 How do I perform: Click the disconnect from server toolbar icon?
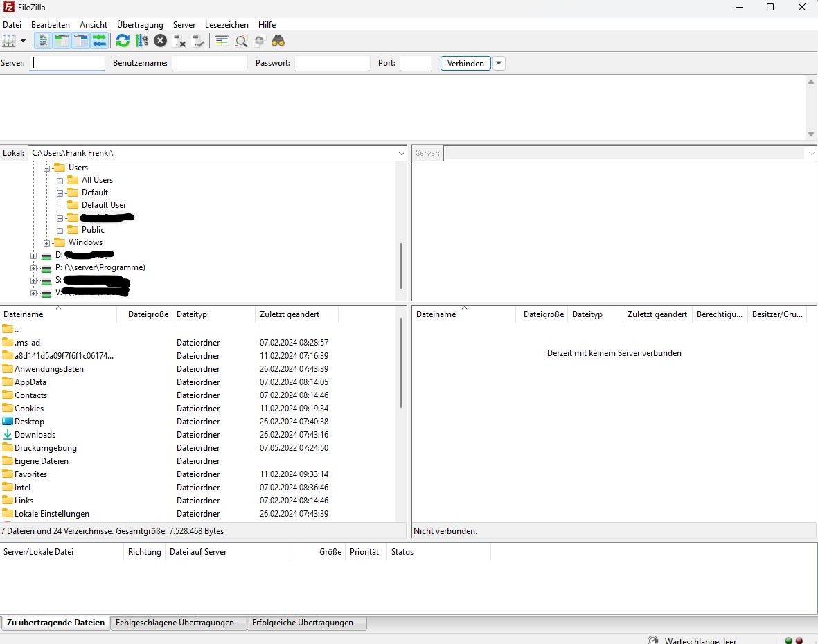coord(179,41)
